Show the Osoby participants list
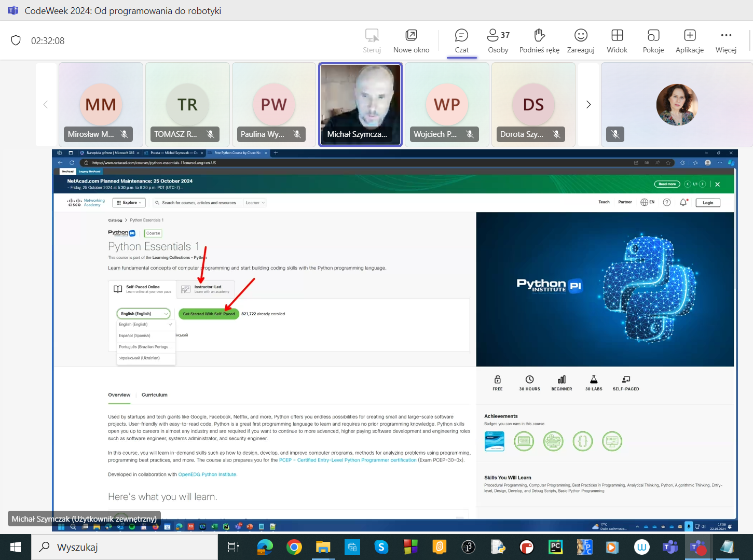The height and width of the screenshot is (560, 753). (498, 41)
